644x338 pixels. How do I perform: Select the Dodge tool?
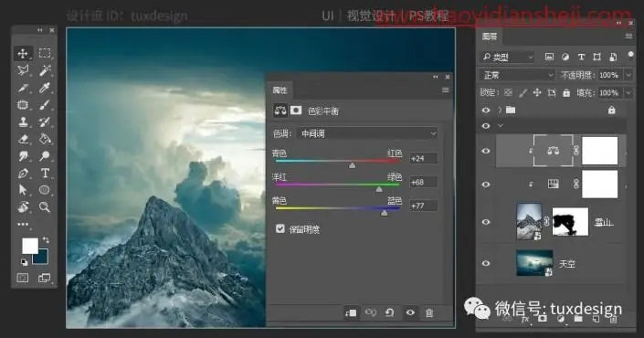tap(45, 156)
